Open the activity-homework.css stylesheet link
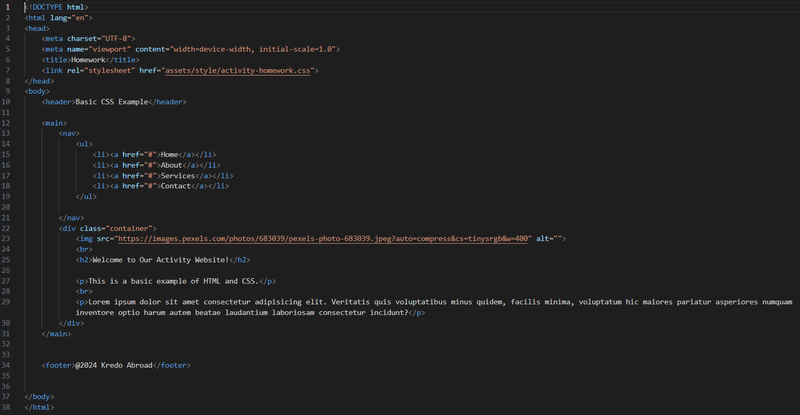Screen dimensions: 800x415 click(238, 70)
